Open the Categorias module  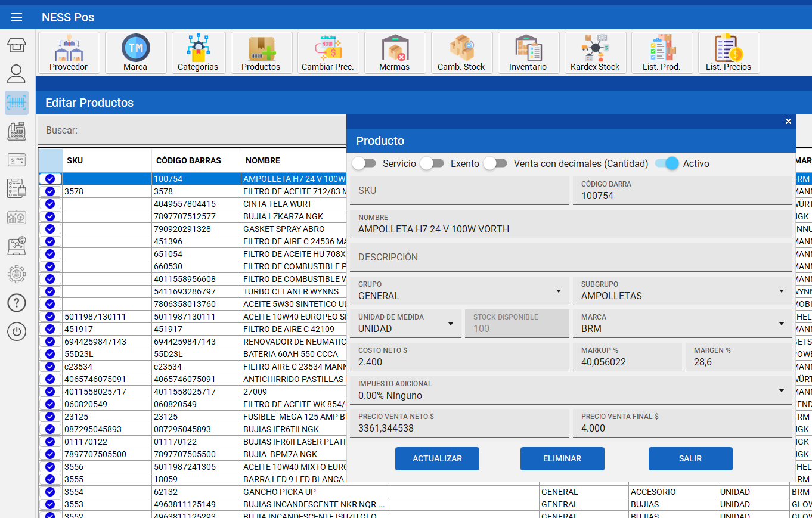point(198,53)
